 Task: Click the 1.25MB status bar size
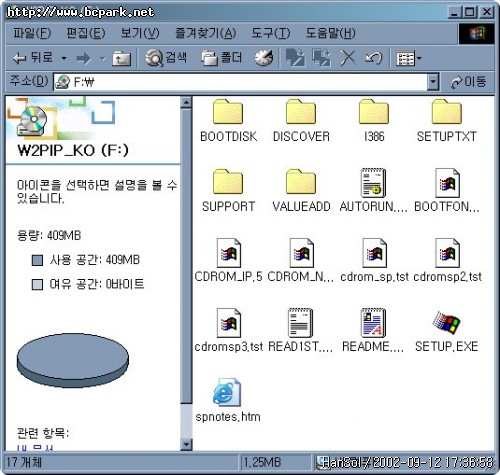coord(262,462)
